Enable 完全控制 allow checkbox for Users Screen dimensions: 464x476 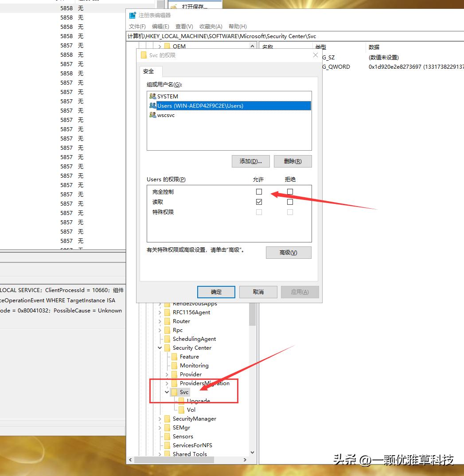(259, 191)
